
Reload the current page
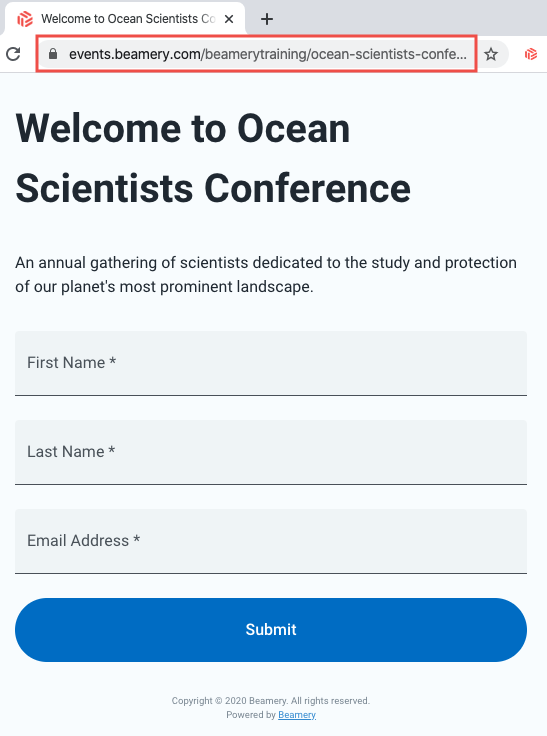pos(13,54)
